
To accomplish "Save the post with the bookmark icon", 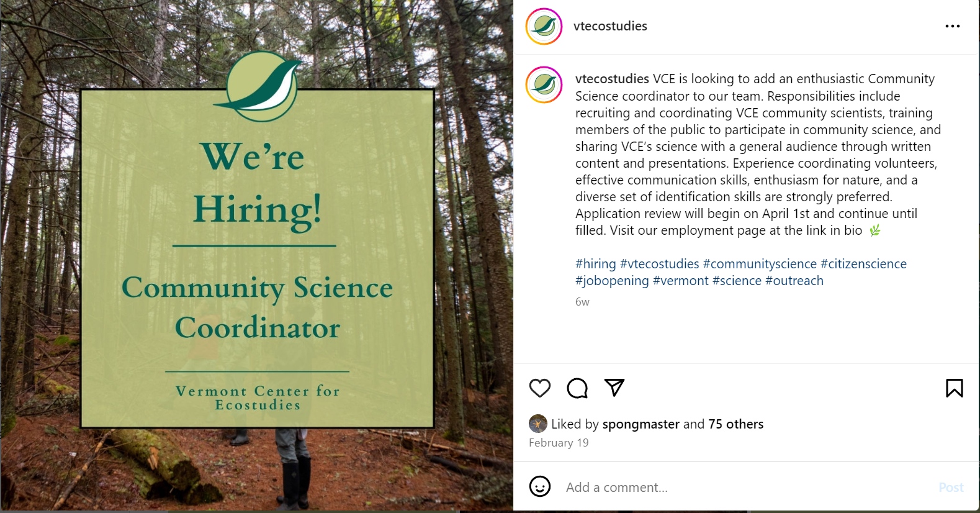I will (x=954, y=388).
